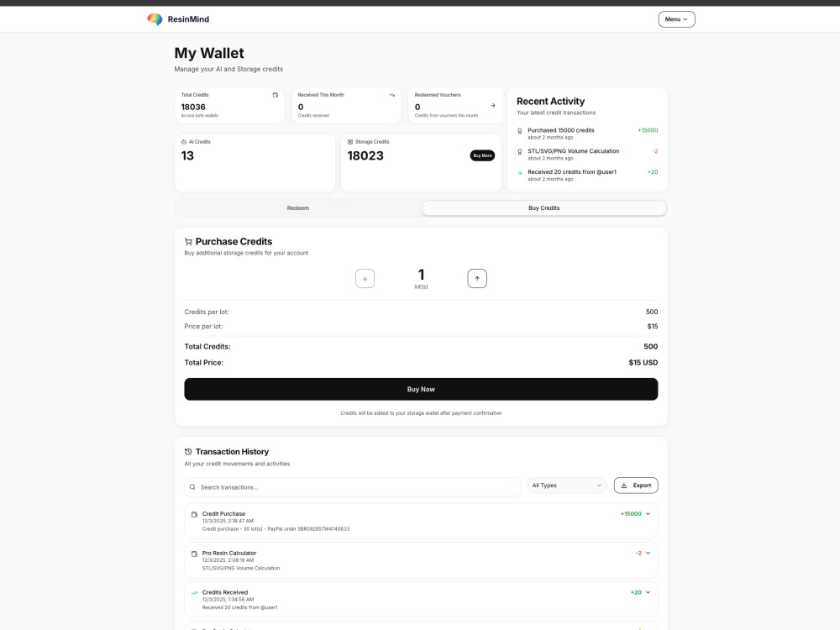Click the ResinMind brain logo

pos(155,19)
